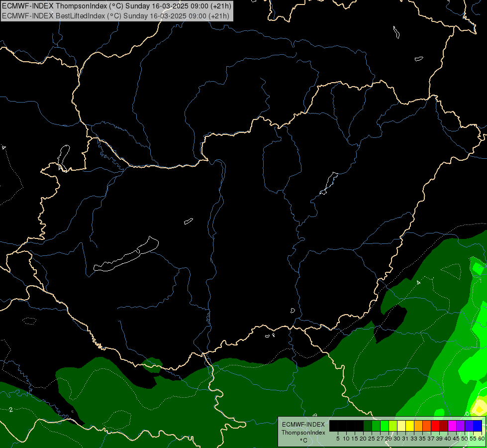This screenshot has height=448, width=487.
Task: Click the legend scale value 35
Action: coord(422,439)
